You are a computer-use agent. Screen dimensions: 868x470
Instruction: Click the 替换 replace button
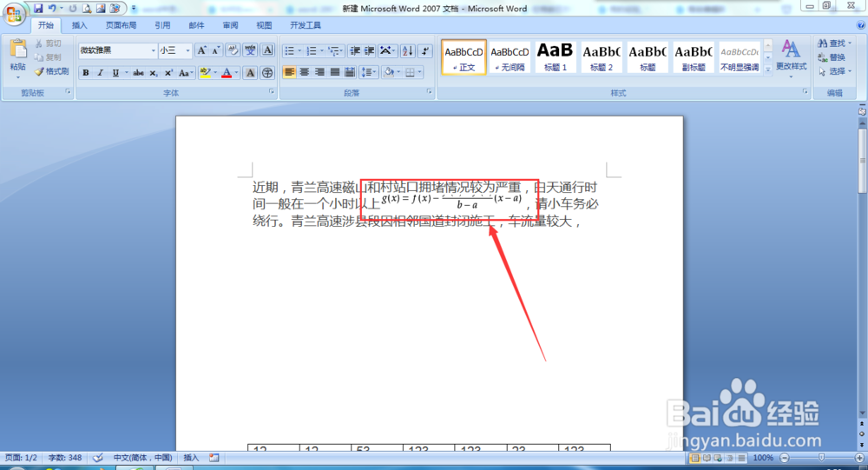832,57
